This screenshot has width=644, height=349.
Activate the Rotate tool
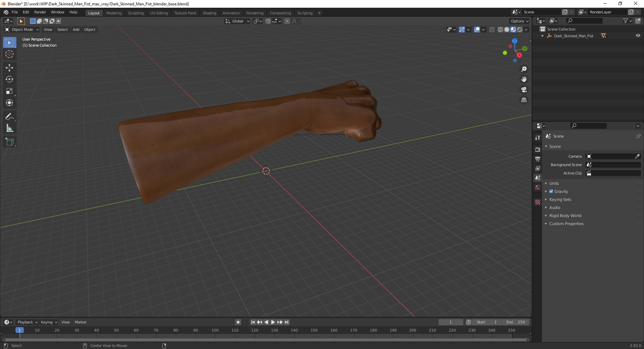coord(9,80)
